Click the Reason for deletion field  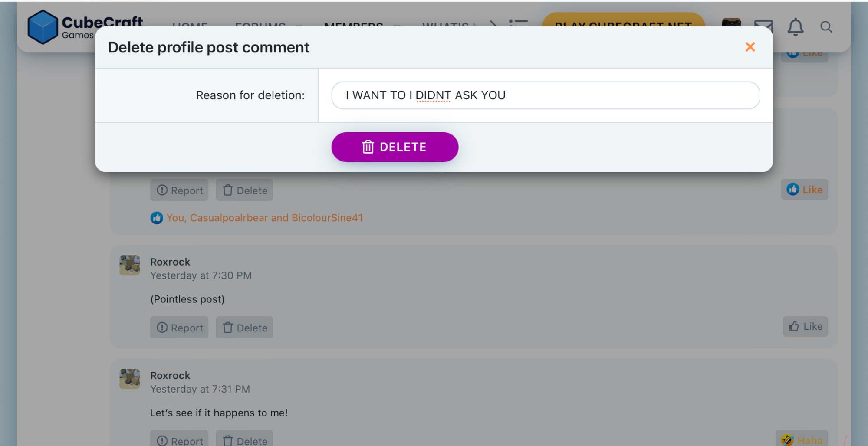coord(545,95)
